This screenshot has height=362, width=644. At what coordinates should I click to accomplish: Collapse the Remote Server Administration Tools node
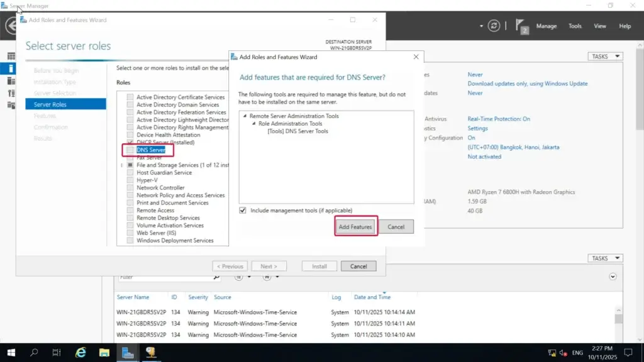(x=245, y=116)
